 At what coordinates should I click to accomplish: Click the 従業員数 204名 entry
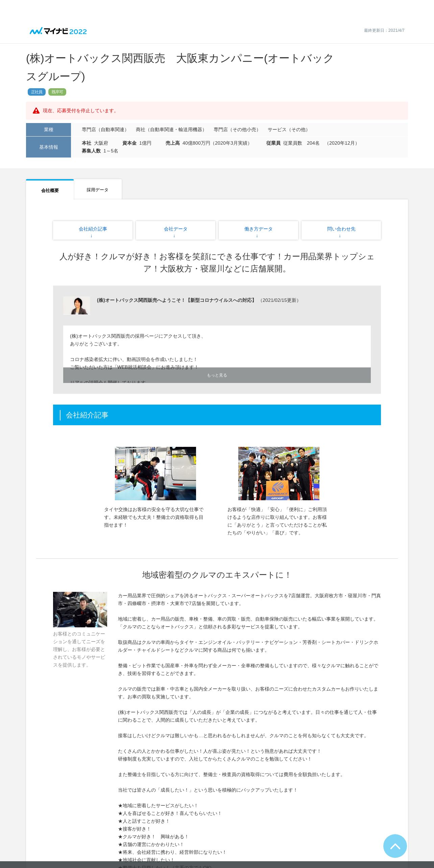pos(313,143)
